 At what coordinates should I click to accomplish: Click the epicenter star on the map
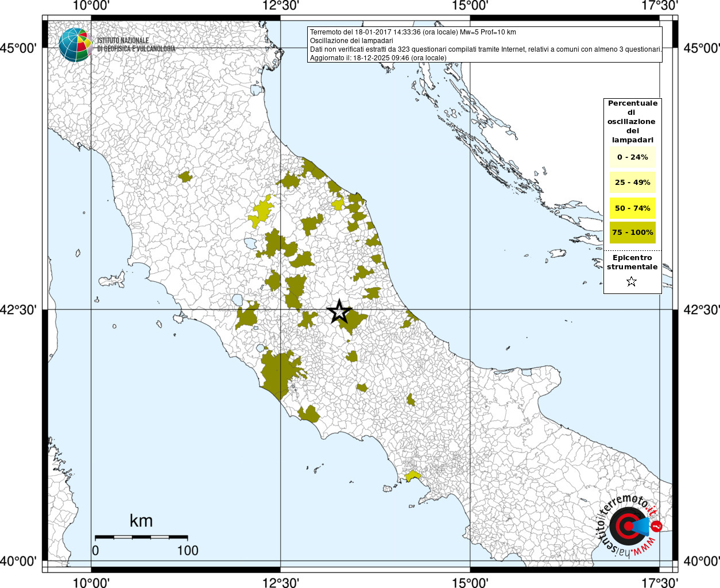pyautogui.click(x=339, y=312)
